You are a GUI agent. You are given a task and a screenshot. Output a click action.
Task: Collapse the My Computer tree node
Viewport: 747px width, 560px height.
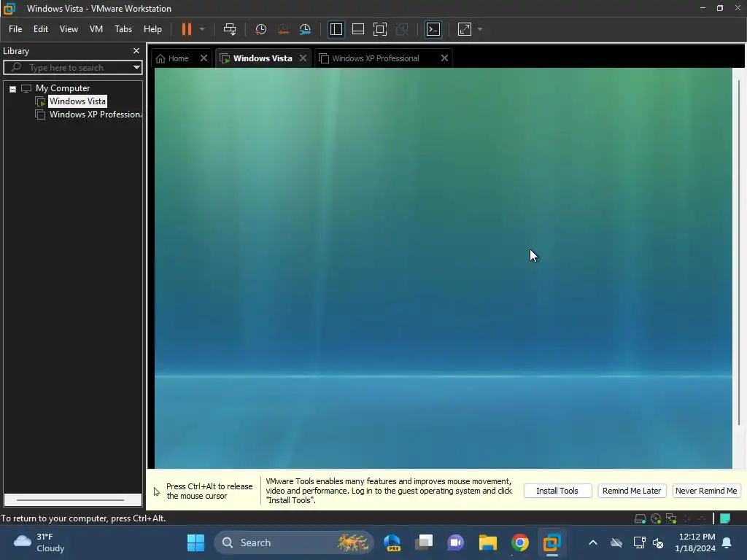pos(13,88)
